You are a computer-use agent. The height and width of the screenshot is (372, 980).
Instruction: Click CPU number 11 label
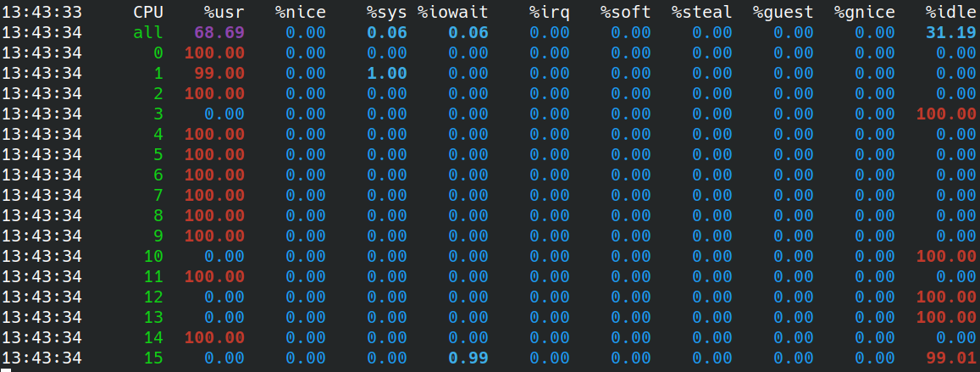click(x=154, y=276)
